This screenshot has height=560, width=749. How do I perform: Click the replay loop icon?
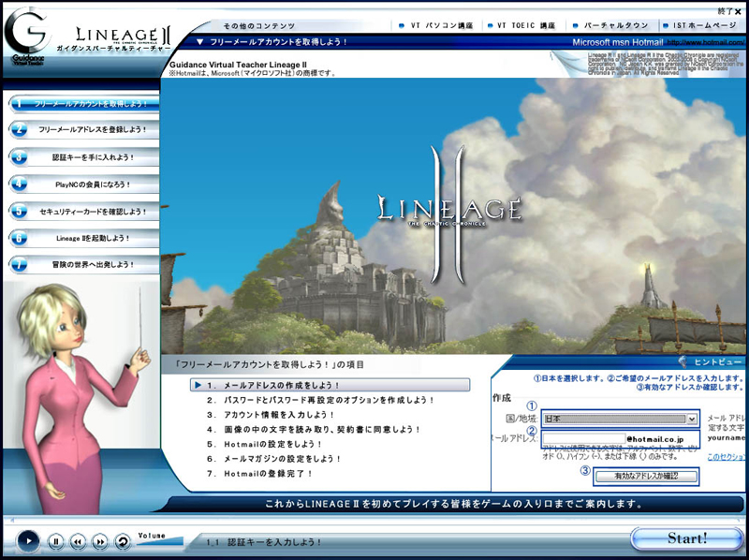pos(122,540)
